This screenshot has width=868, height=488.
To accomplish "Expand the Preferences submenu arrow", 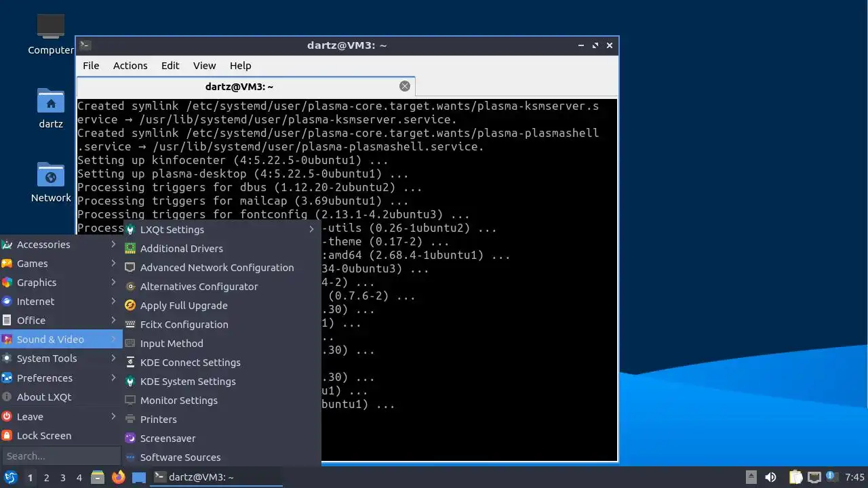I will (114, 378).
